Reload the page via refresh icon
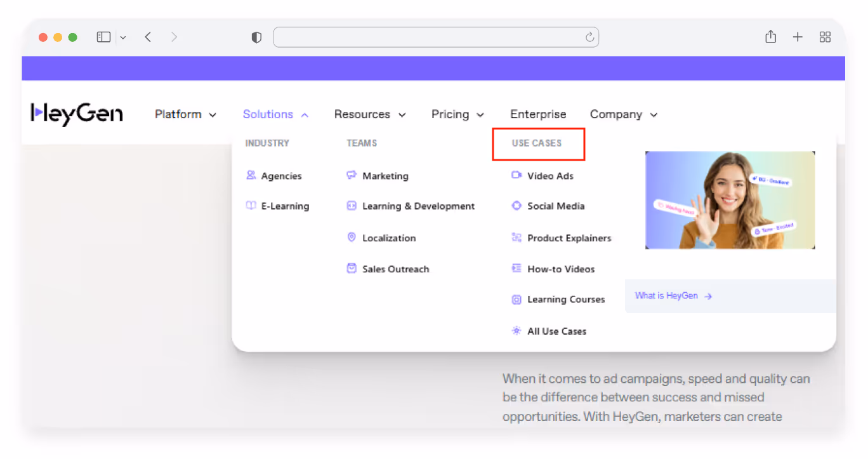Image resolution: width=868 pixels, height=459 pixels. (x=589, y=37)
